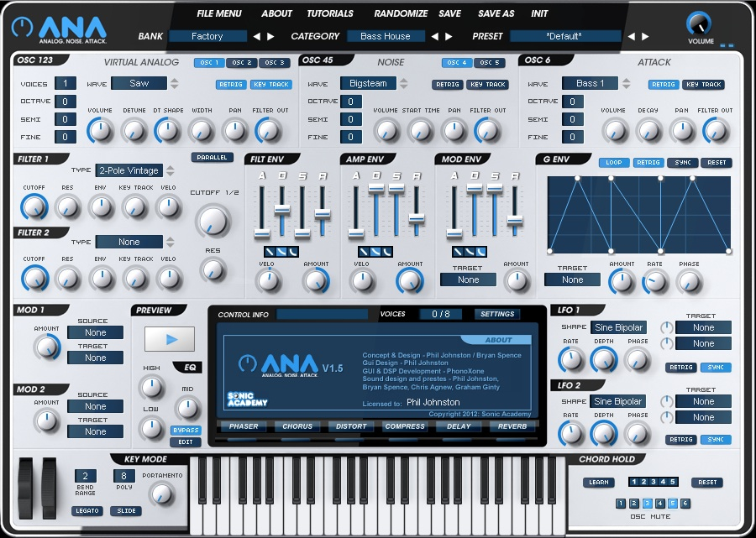Viewport: 756px width, 538px height.
Task: Click the Amp Env Amount knob
Action: 410,281
